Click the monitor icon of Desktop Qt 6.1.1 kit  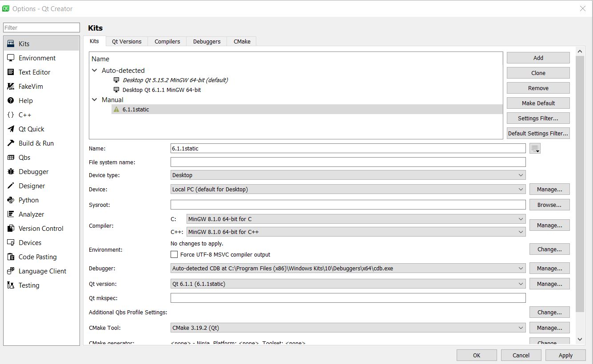(x=116, y=90)
